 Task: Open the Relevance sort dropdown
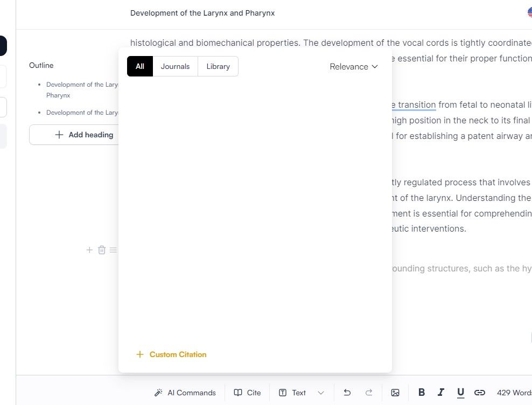click(x=354, y=67)
